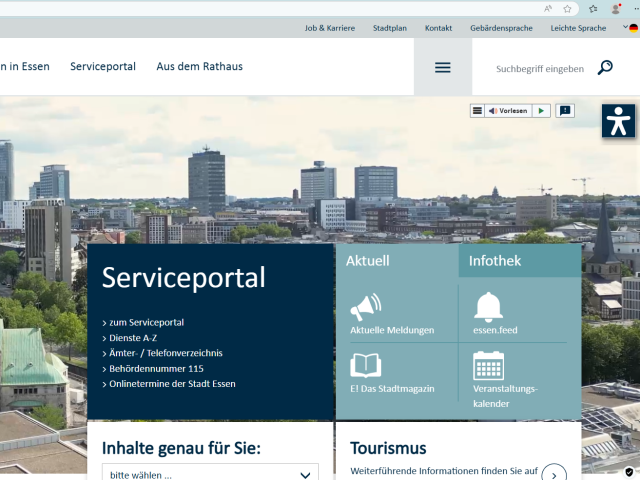
Task: Open the Kontakt link
Action: tap(438, 28)
